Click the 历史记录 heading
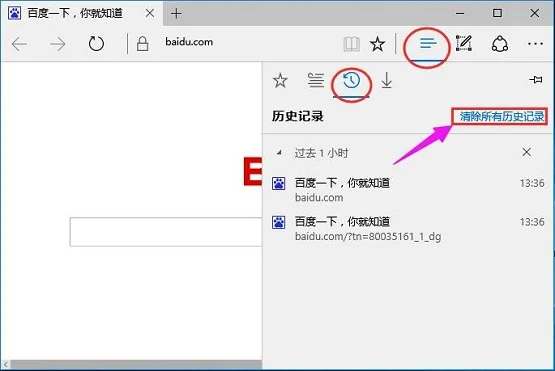Image resolution: width=555 pixels, height=371 pixels. [297, 116]
